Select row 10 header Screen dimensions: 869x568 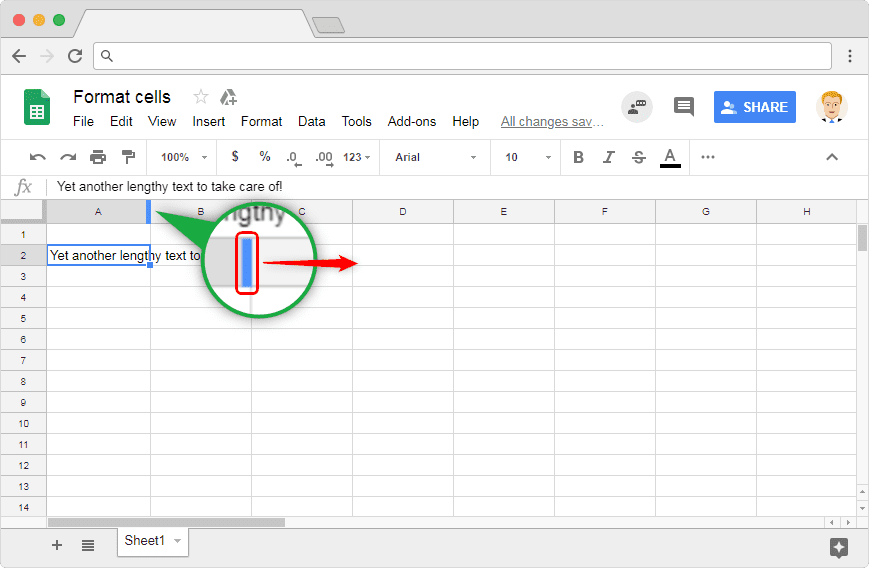click(x=23, y=424)
